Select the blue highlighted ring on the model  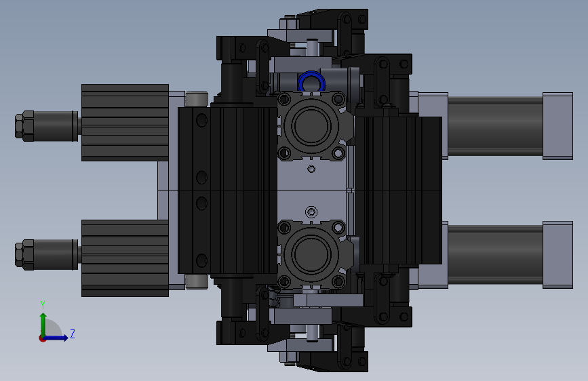click(311, 81)
